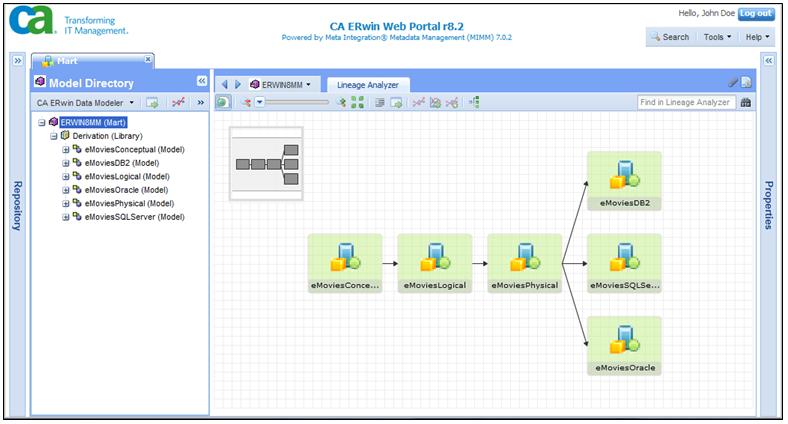The height and width of the screenshot is (424, 788).
Task: Collapse the Derivation (Library) node
Action: [x=53, y=136]
